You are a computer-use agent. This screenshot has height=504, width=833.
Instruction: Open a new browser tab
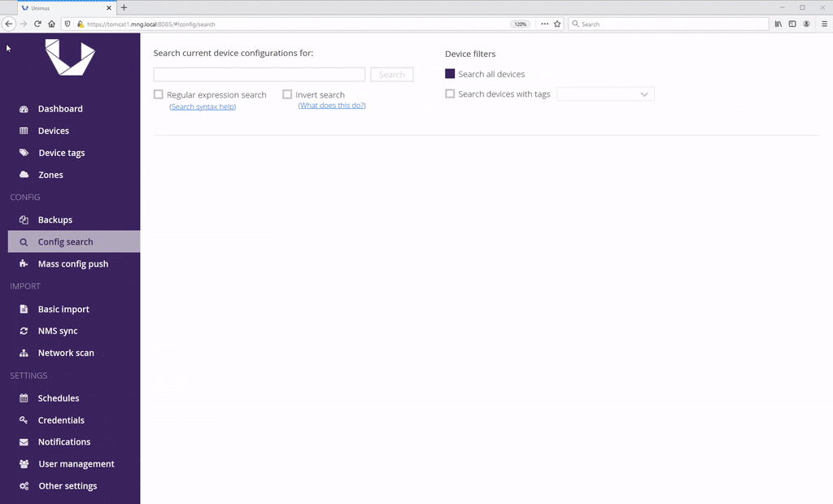[124, 7]
